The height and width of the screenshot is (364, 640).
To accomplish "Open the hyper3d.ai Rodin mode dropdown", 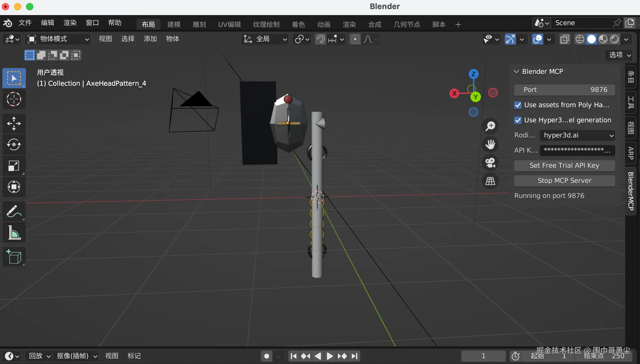I will coord(577,135).
